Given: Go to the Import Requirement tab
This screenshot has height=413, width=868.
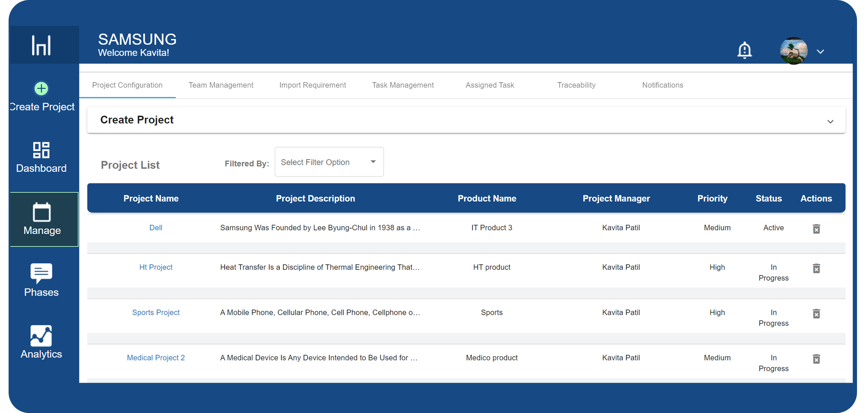Looking at the screenshot, I should (312, 85).
